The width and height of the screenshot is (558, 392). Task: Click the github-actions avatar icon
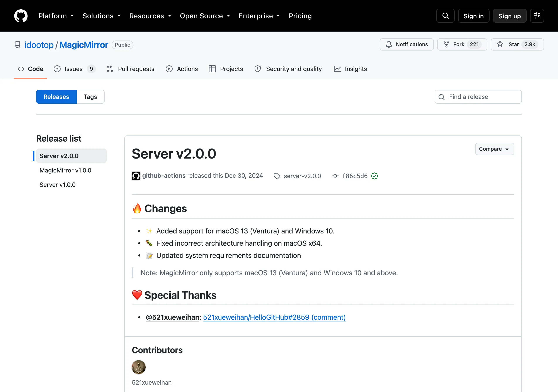[136, 176]
